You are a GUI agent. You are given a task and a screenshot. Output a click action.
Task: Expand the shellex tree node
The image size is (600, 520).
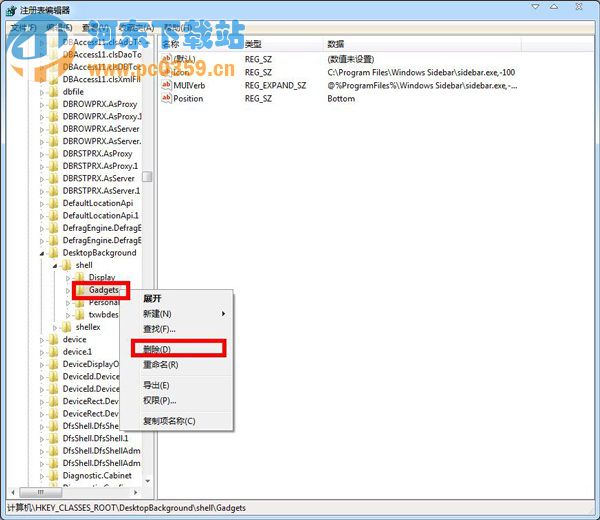point(55,328)
